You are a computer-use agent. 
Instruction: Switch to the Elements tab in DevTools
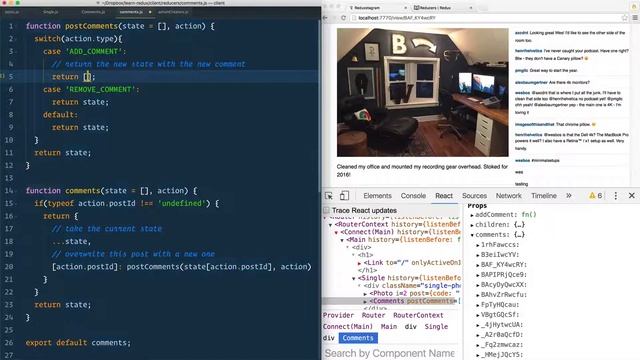click(377, 196)
